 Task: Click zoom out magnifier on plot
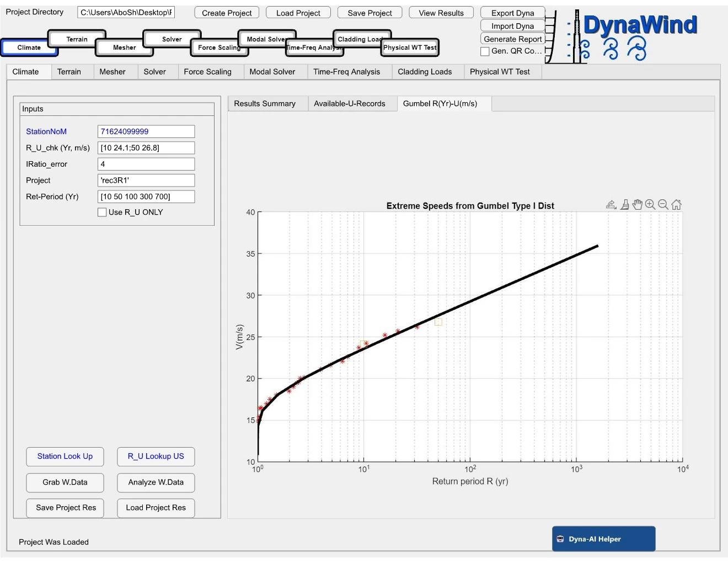(663, 205)
